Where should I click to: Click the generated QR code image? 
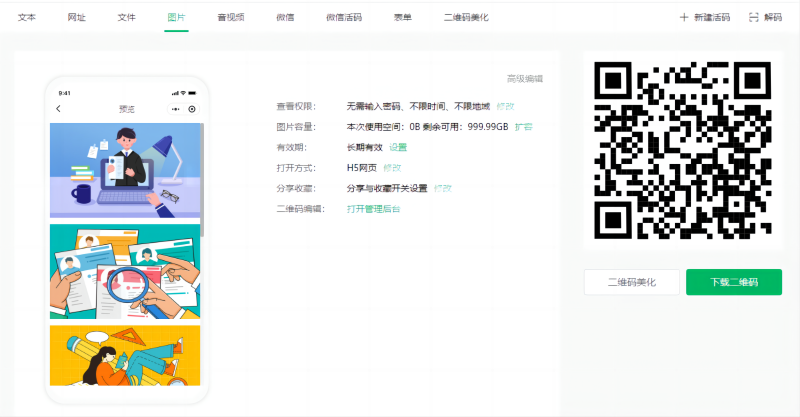pos(683,151)
